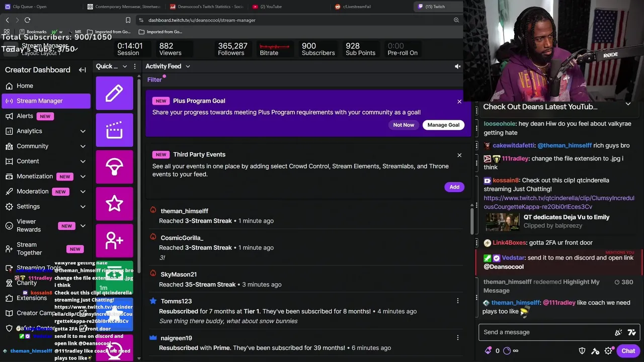Expand the Settings sidebar section

coord(83,207)
